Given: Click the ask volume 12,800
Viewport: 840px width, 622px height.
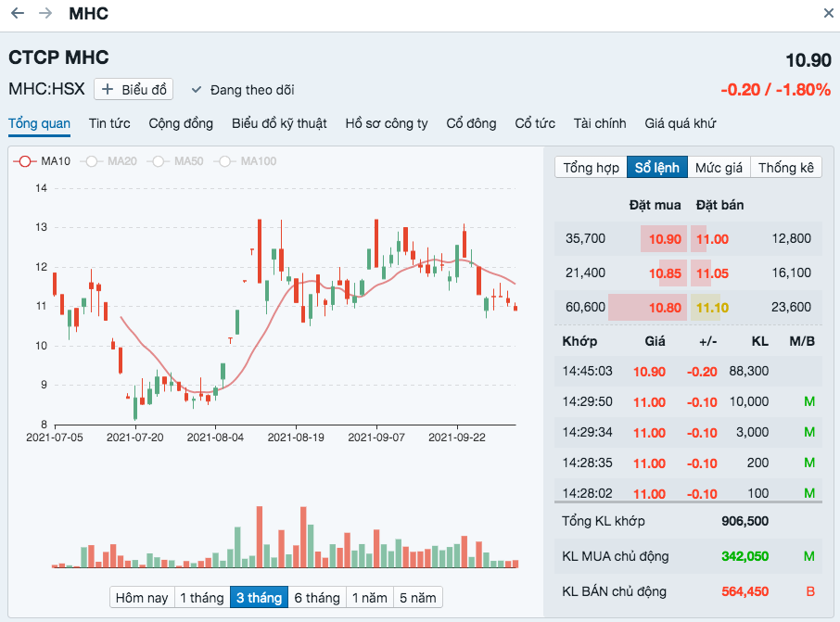Looking at the screenshot, I should coord(791,238).
